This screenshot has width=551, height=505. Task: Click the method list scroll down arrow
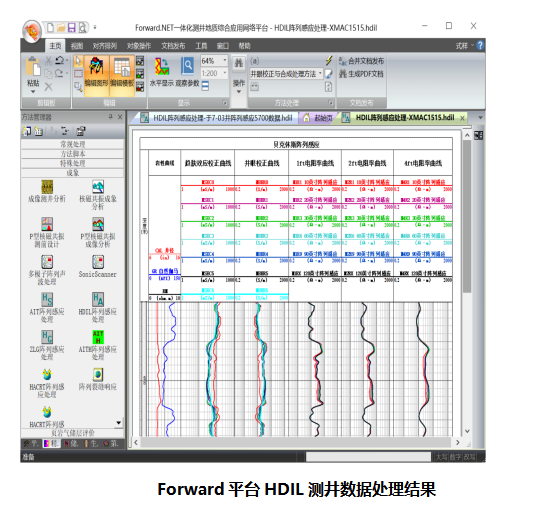click(x=119, y=423)
